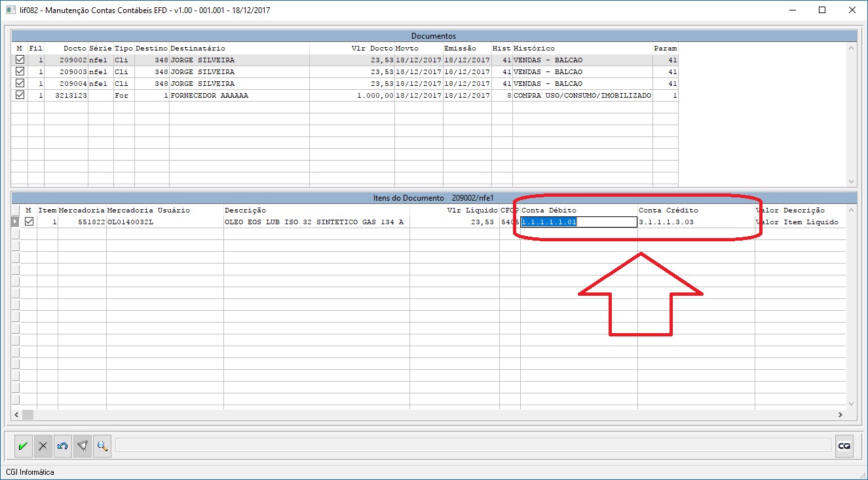Click row indicator arrow beside item 1

(x=15, y=222)
